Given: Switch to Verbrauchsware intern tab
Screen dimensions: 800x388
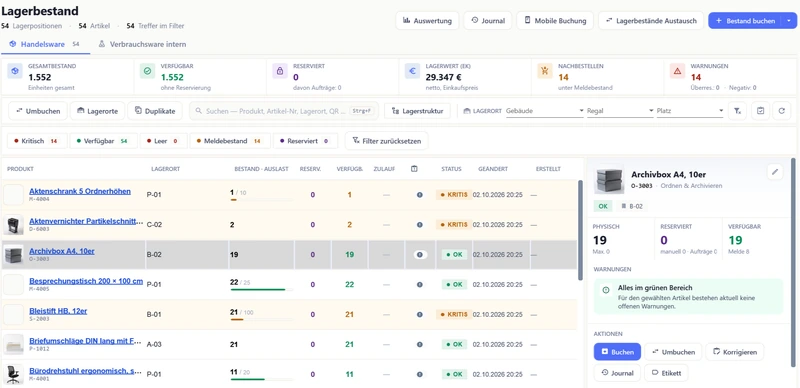Looking at the screenshot, I should tap(142, 44).
